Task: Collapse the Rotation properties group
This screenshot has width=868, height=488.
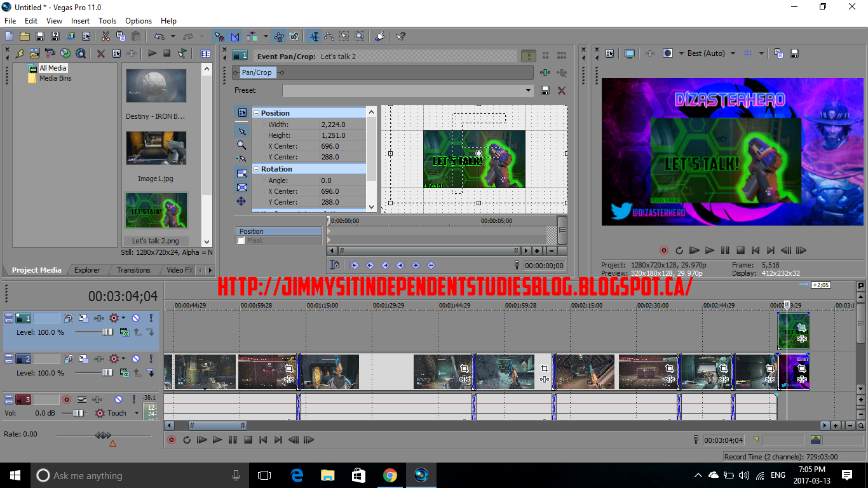Action: tap(257, 169)
